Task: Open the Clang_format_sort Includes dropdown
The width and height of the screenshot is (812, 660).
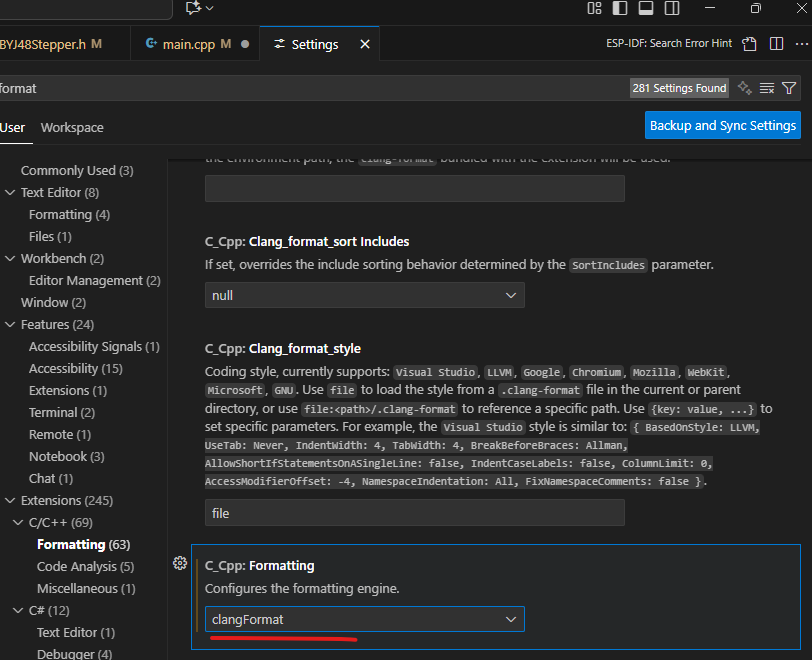Action: click(364, 295)
